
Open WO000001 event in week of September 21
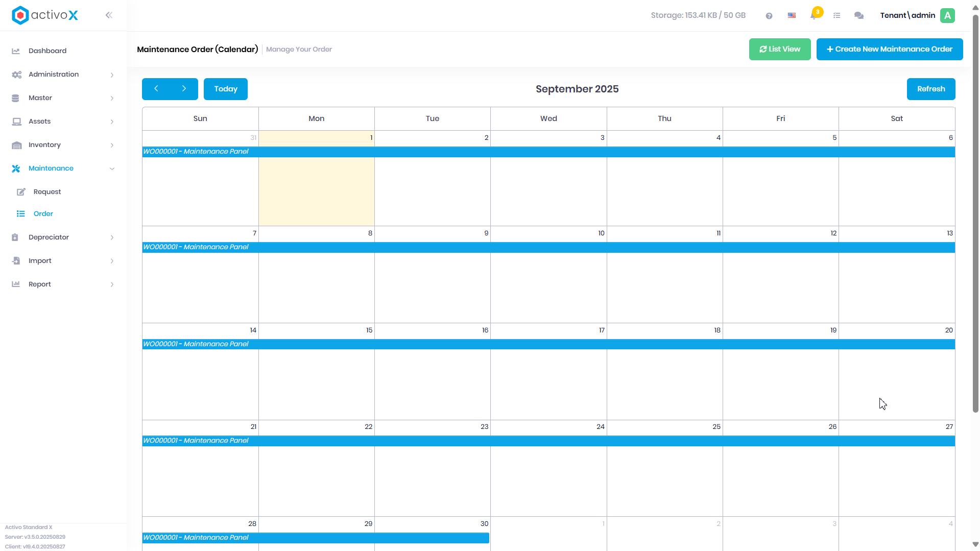(x=548, y=441)
